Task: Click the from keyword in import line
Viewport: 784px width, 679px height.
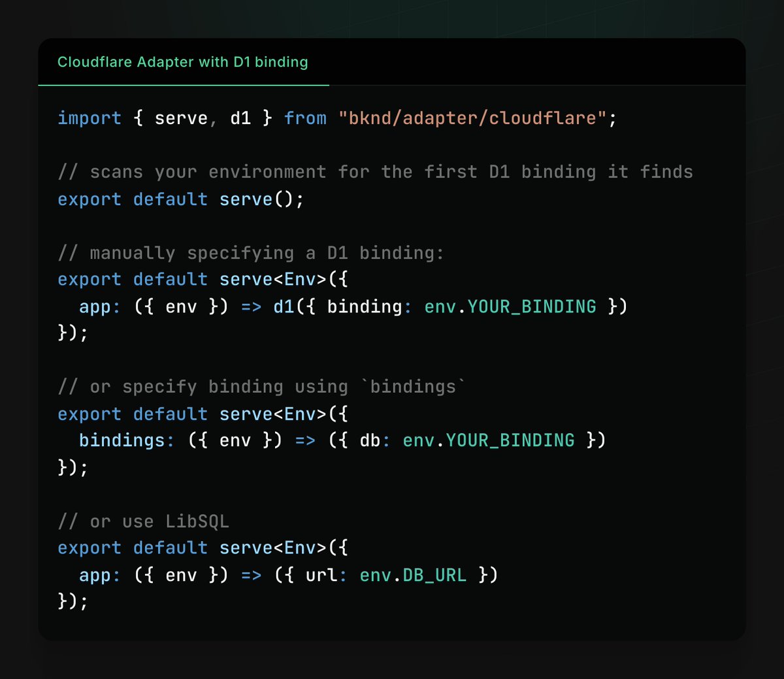Action: [x=305, y=118]
